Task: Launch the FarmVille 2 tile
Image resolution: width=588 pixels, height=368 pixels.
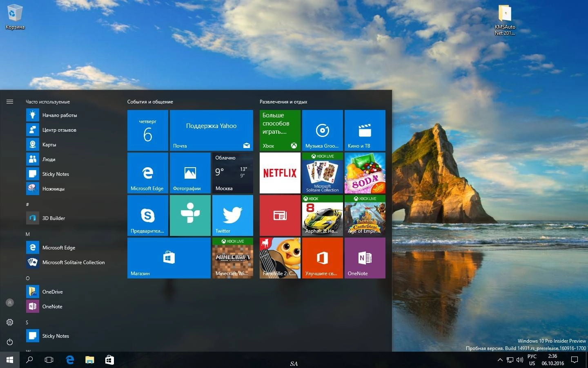Action: coord(280,258)
